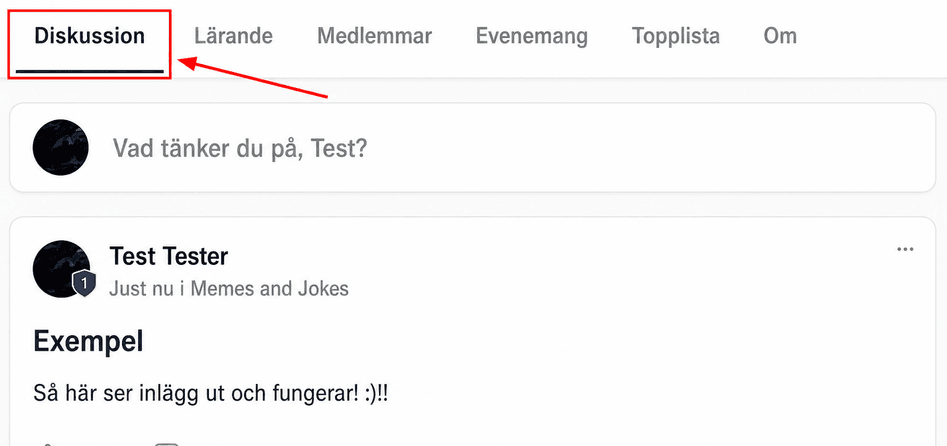
Task: Open the Lärande tab
Action: (x=233, y=36)
